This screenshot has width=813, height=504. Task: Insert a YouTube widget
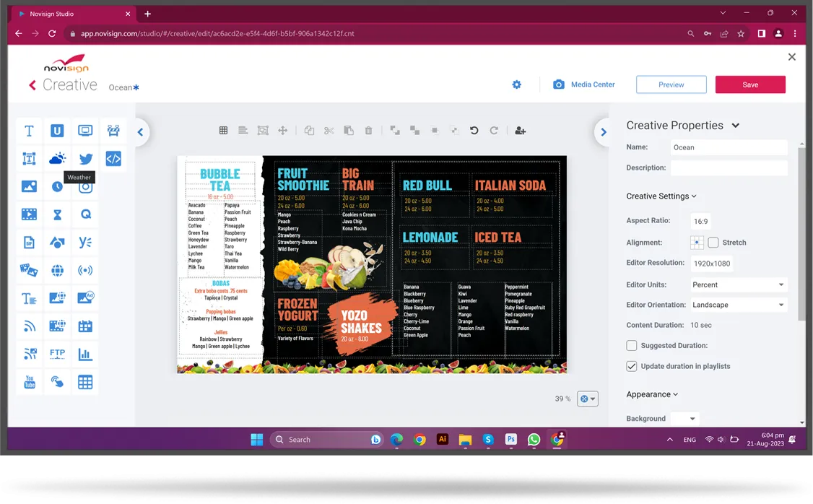pyautogui.click(x=29, y=381)
